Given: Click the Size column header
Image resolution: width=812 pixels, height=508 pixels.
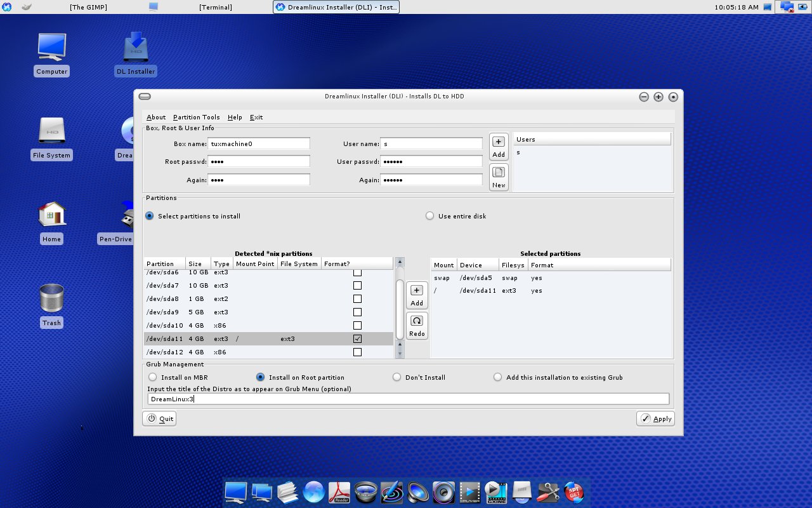Looking at the screenshot, I should (x=198, y=264).
